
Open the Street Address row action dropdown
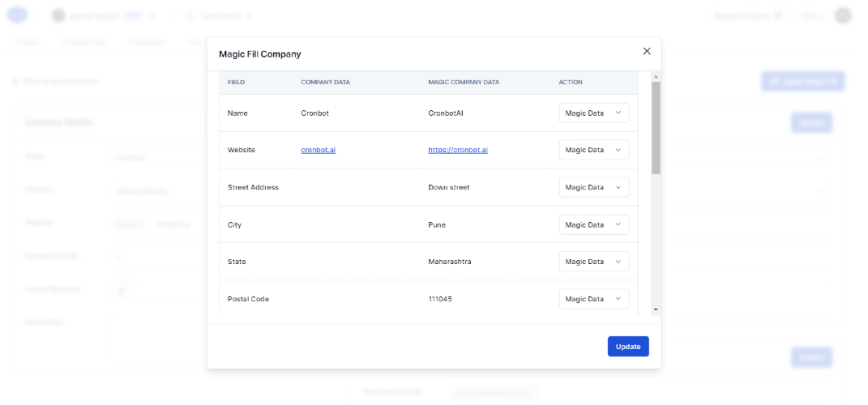click(594, 187)
